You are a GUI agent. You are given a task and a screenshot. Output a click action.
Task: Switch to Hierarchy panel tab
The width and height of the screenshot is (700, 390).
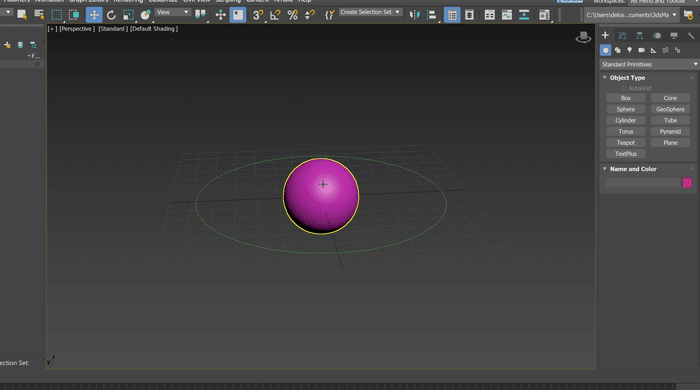pyautogui.click(x=639, y=35)
